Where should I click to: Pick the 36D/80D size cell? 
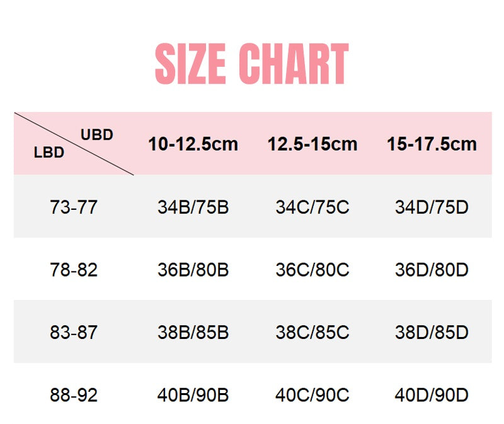click(x=432, y=270)
